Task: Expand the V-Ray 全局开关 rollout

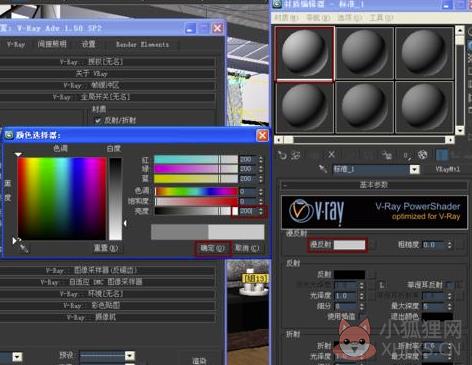Action: pos(107,97)
